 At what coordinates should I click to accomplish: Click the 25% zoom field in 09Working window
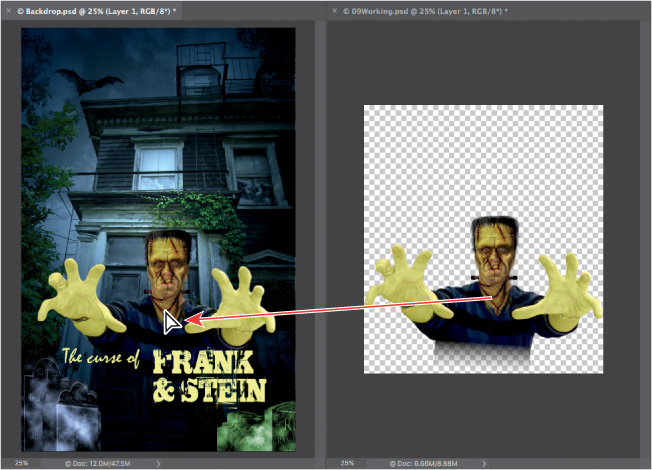click(x=347, y=463)
